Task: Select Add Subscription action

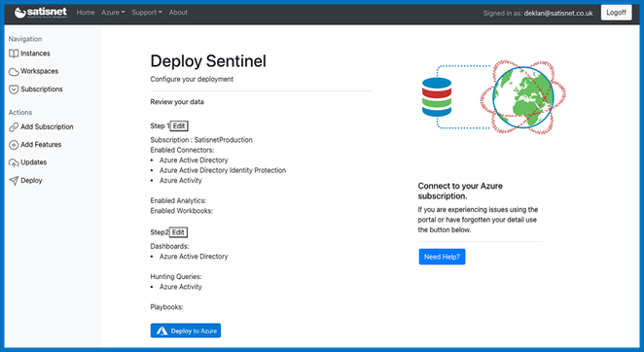Action: (x=47, y=127)
